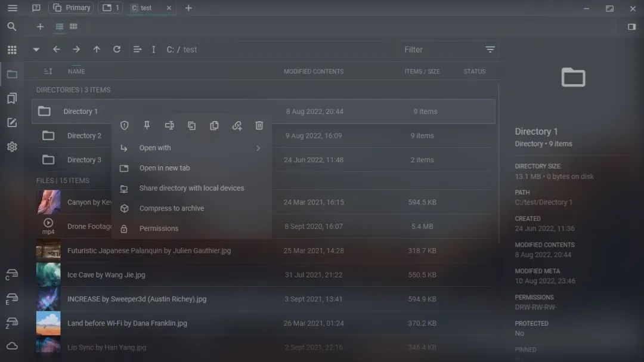Open the cloud storage icon

click(x=12, y=346)
